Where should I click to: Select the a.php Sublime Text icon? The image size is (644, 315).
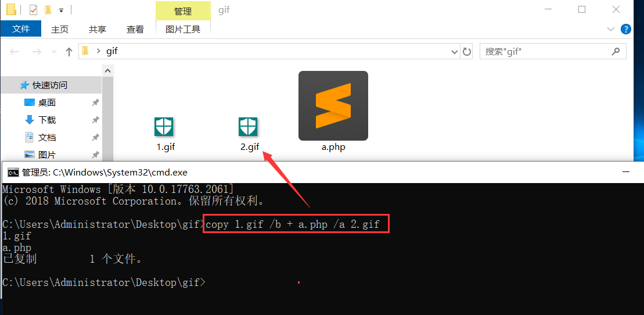[x=333, y=106]
